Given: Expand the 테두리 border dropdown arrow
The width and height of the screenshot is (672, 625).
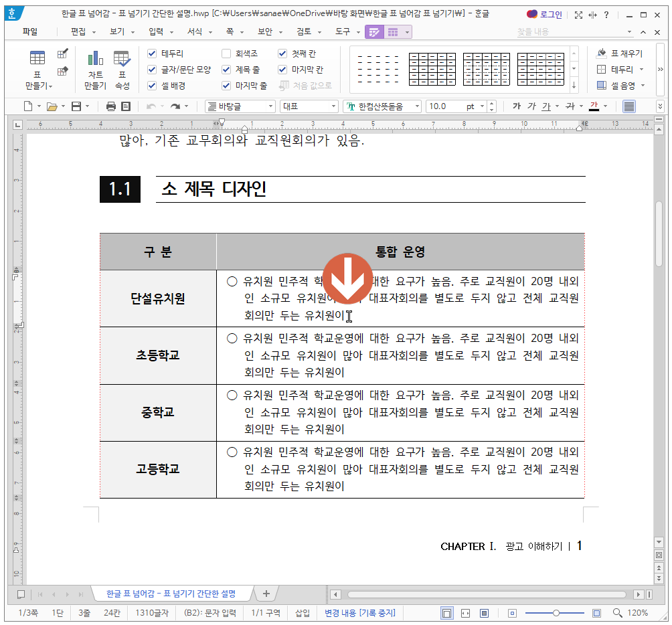Looking at the screenshot, I should point(642,70).
